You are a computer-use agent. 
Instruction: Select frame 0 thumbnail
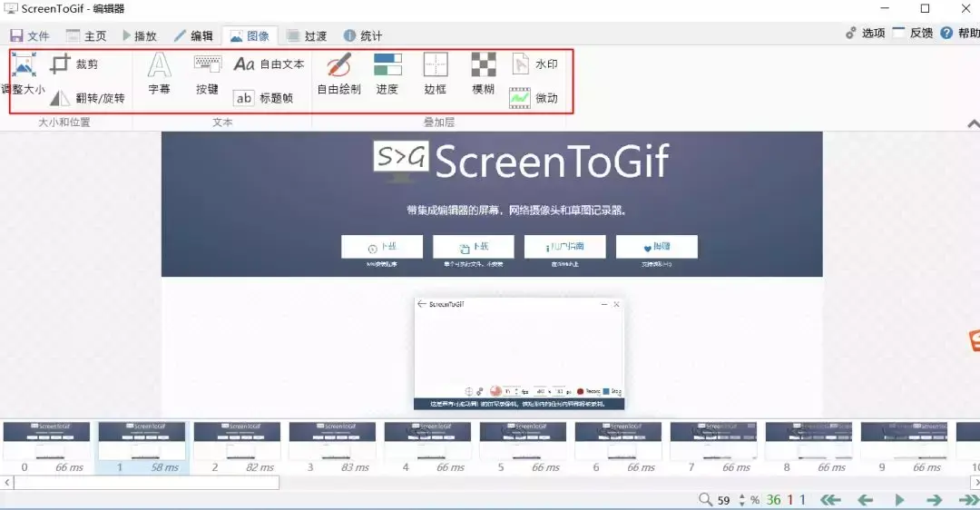[x=47, y=447]
